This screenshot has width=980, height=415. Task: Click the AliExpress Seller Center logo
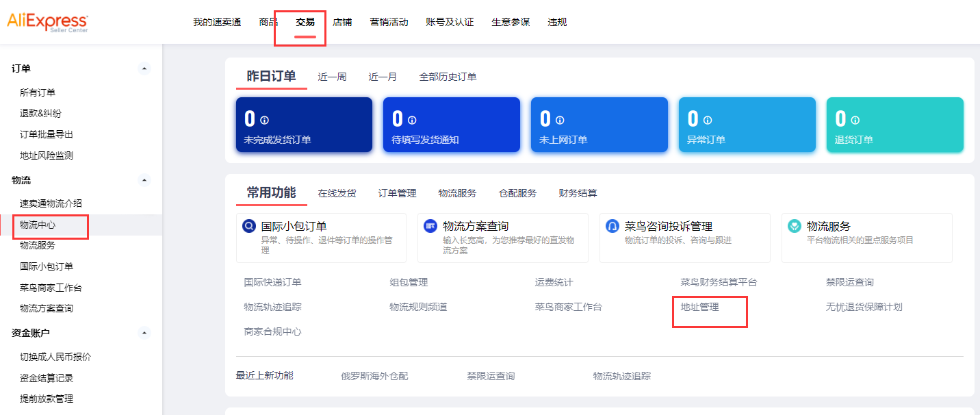pos(47,23)
